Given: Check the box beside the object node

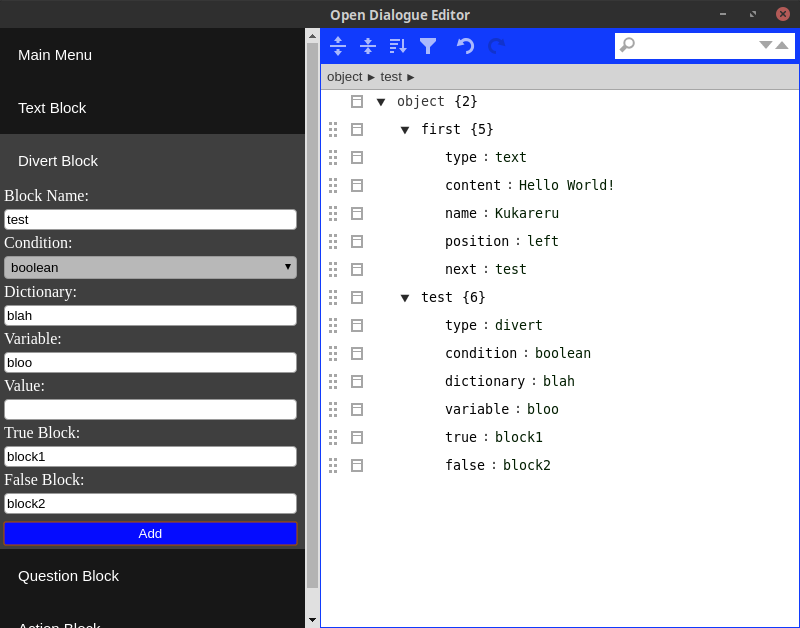Looking at the screenshot, I should pyautogui.click(x=357, y=101).
